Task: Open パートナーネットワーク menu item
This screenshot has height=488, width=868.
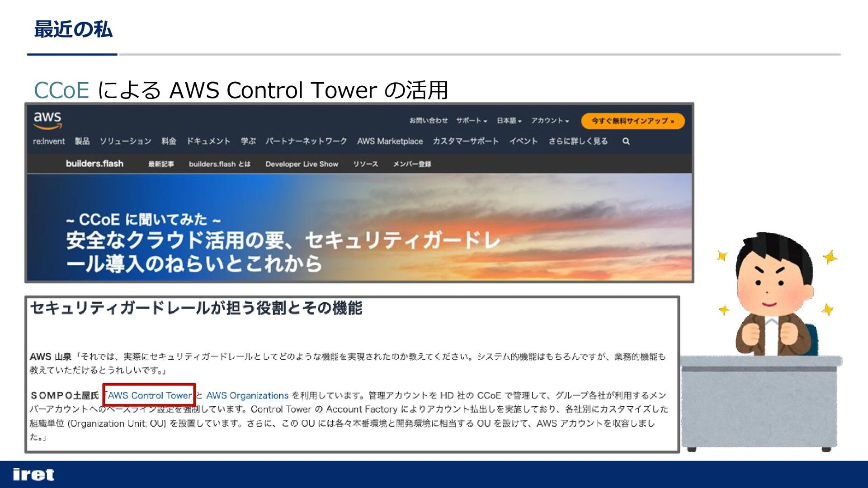Action: (x=306, y=141)
